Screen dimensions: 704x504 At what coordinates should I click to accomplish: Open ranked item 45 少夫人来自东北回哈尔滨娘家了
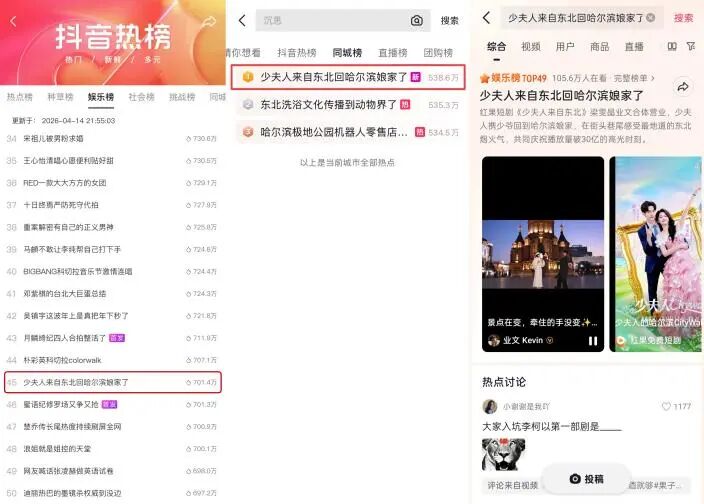112,382
